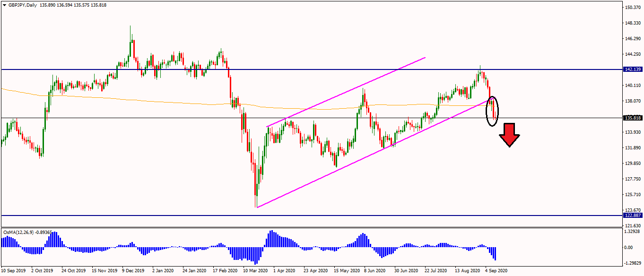This screenshot has height=276, width=644.
Task: Click the 17 Feb 2020 date label
Action: (225, 271)
